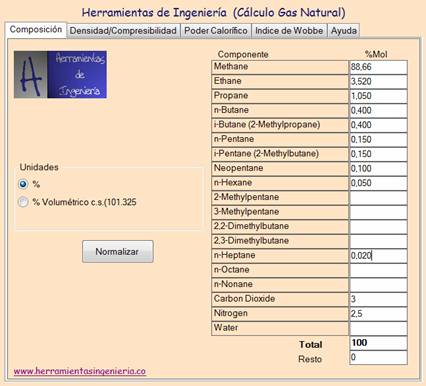Image resolution: width=426 pixels, height=386 pixels.
Task: Click the Normalizar button
Action: (118, 251)
